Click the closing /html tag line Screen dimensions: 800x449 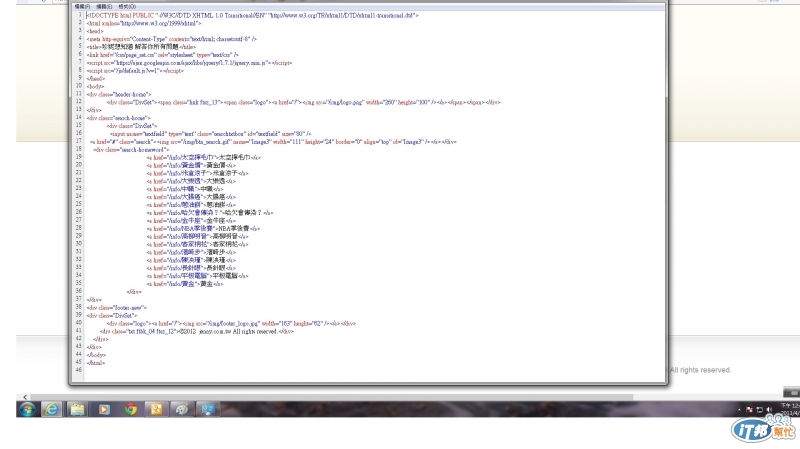(x=96, y=363)
